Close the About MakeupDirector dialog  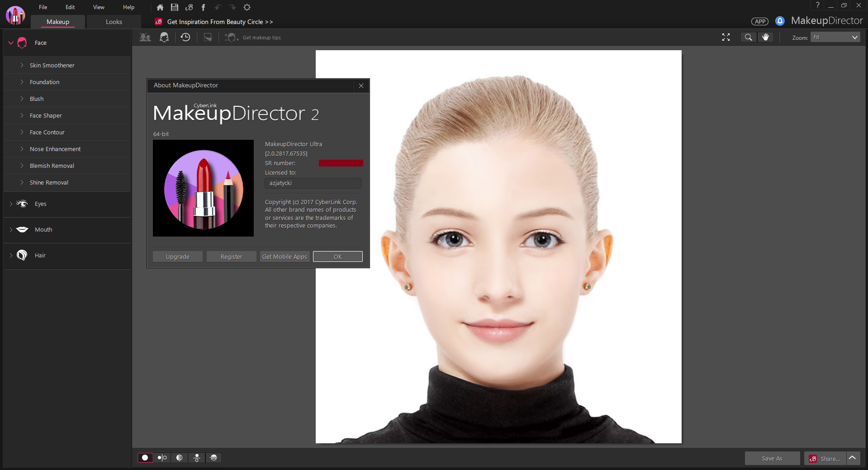tap(361, 85)
